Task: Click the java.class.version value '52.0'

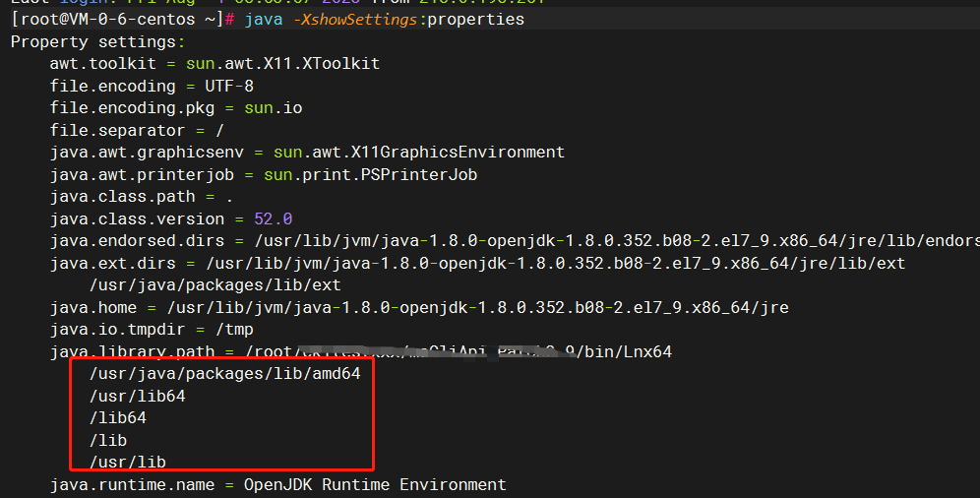Action: [x=274, y=218]
